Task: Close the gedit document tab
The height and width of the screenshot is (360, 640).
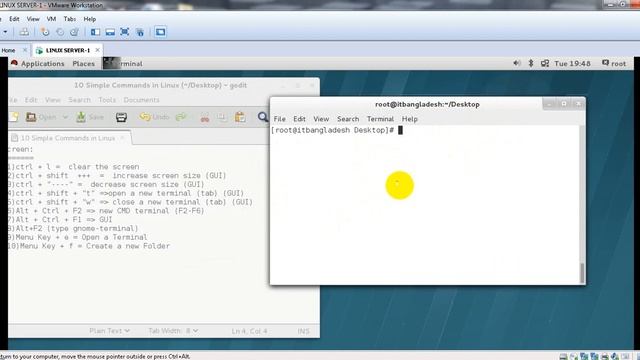Action: [122, 138]
